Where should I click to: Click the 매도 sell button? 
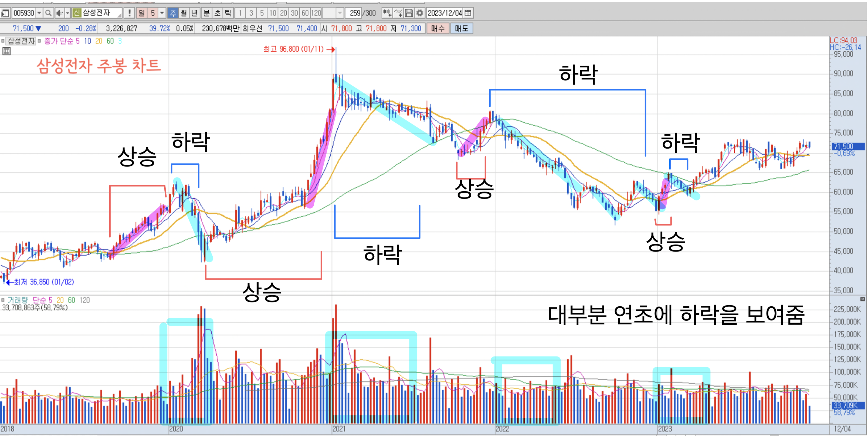(x=462, y=29)
